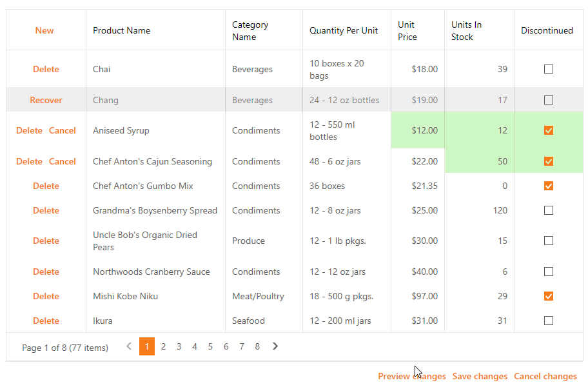
Task: Check Discontinued for Ikura
Action: [x=548, y=321]
